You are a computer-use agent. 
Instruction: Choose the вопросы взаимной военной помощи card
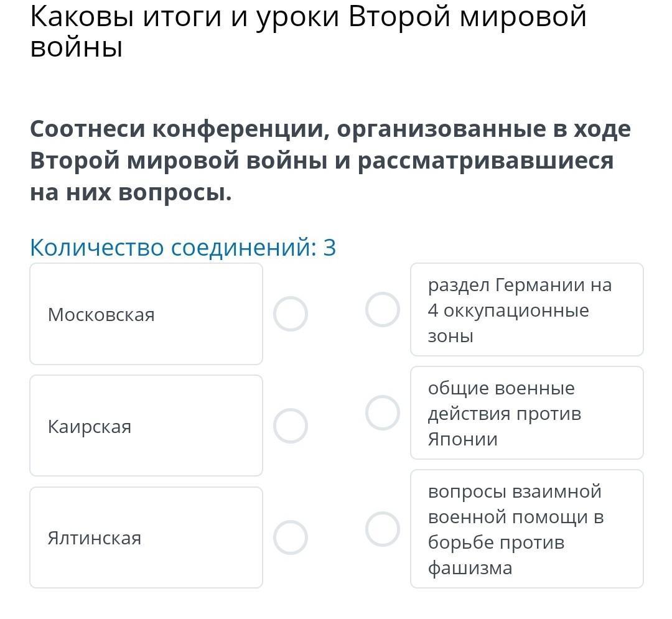tap(527, 529)
